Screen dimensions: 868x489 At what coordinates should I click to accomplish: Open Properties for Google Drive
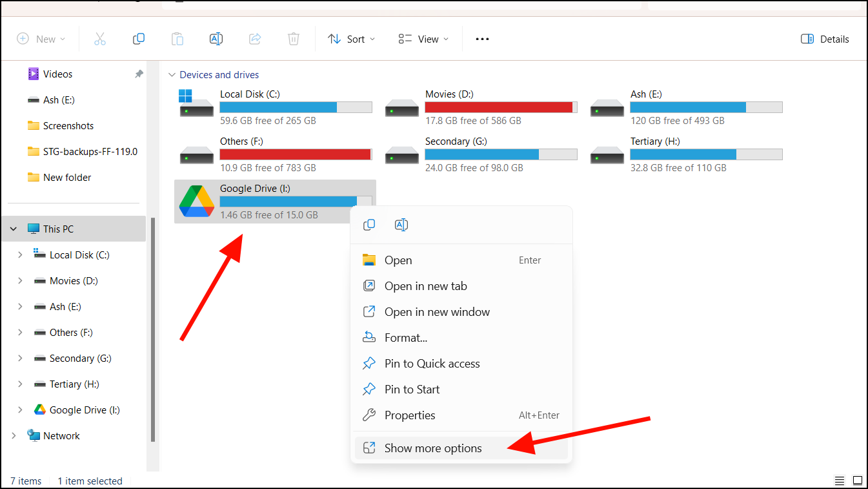[x=410, y=415]
